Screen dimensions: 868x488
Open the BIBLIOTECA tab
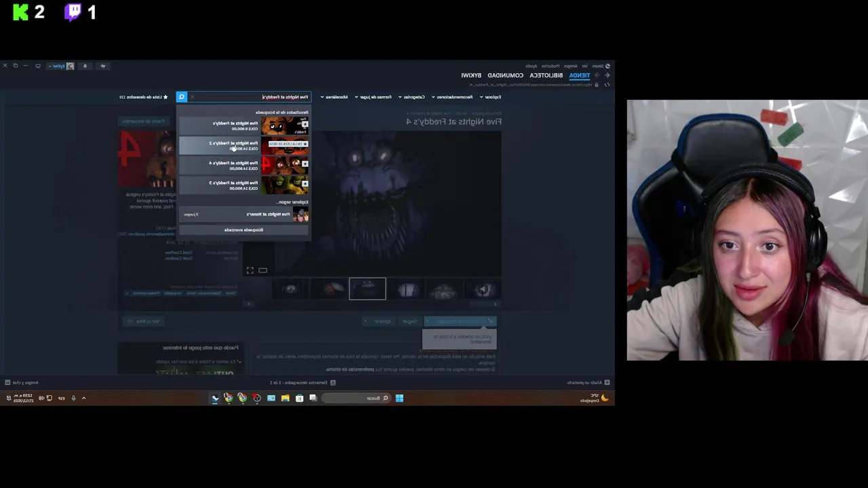point(546,75)
